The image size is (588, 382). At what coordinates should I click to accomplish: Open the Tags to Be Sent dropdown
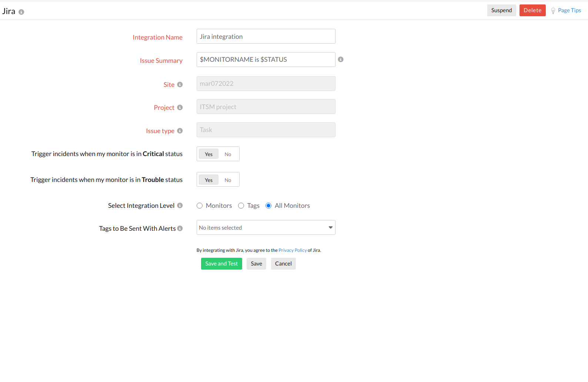tap(266, 228)
